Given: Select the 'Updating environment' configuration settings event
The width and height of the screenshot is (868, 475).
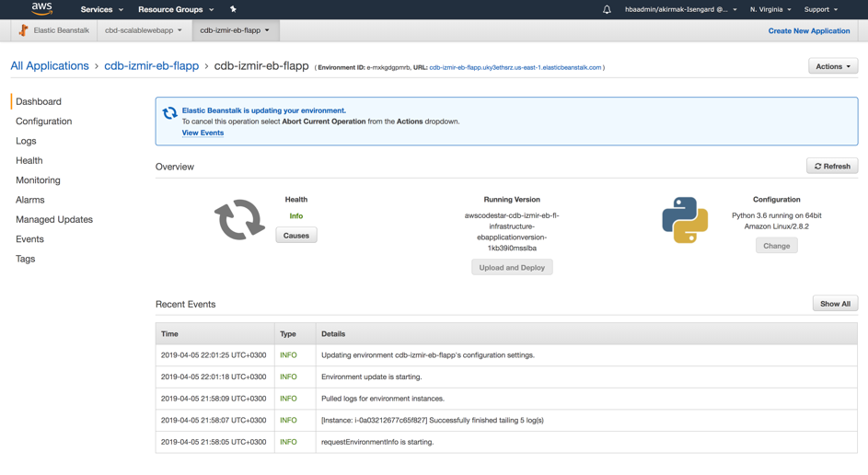Looking at the screenshot, I should (428, 355).
